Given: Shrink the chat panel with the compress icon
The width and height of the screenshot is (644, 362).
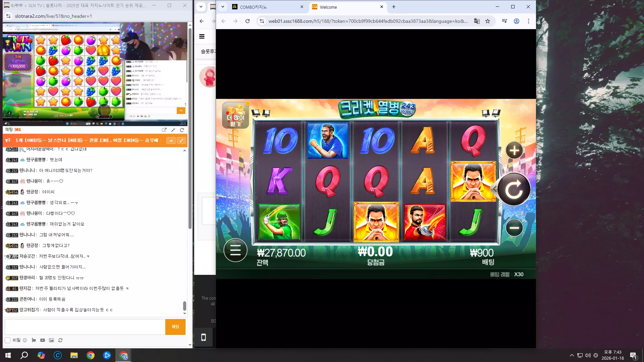Looking at the screenshot, I should click(x=173, y=130).
